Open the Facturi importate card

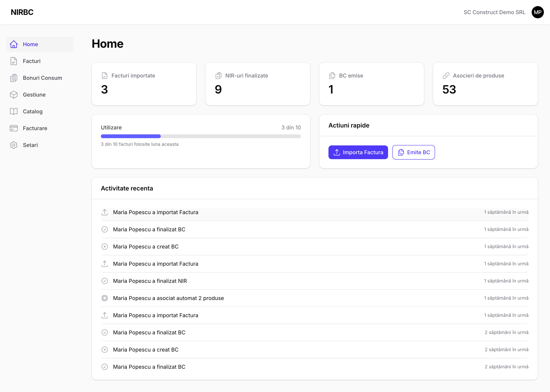point(144,84)
